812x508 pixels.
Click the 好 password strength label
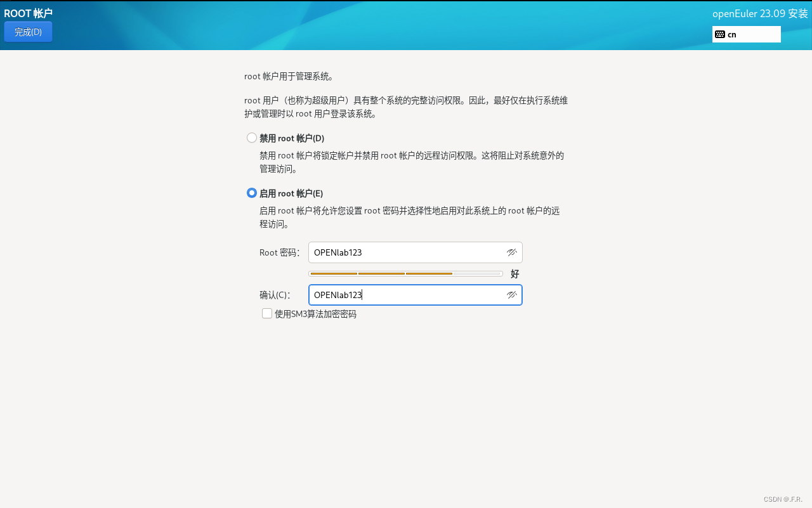pyautogui.click(x=515, y=274)
